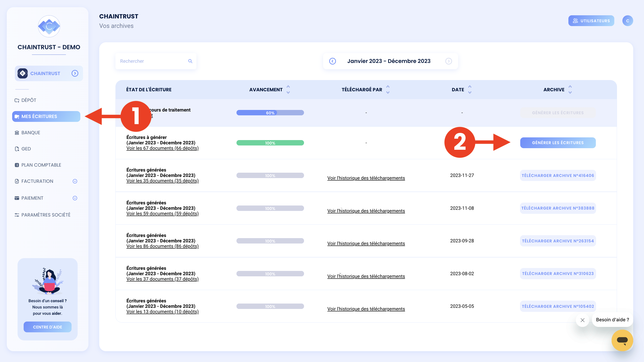Download archive N°416406

click(558, 176)
